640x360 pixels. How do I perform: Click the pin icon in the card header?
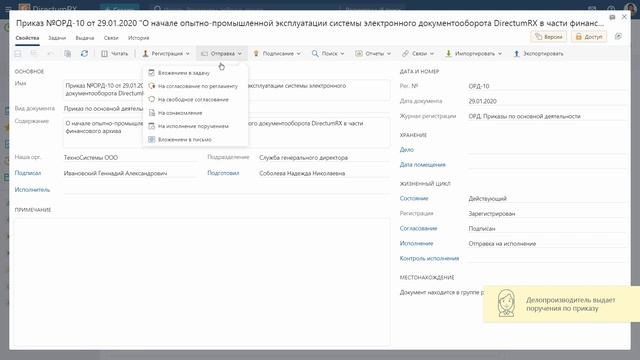point(612,17)
